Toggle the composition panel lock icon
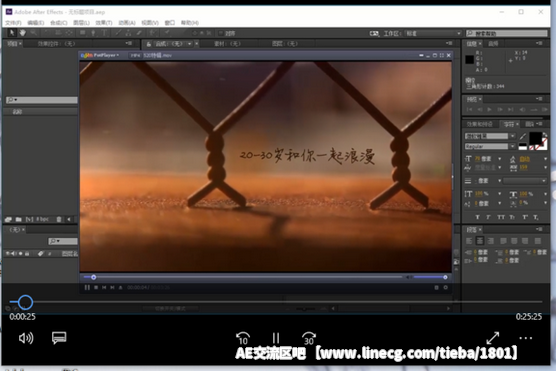559x372 pixels. point(149,44)
